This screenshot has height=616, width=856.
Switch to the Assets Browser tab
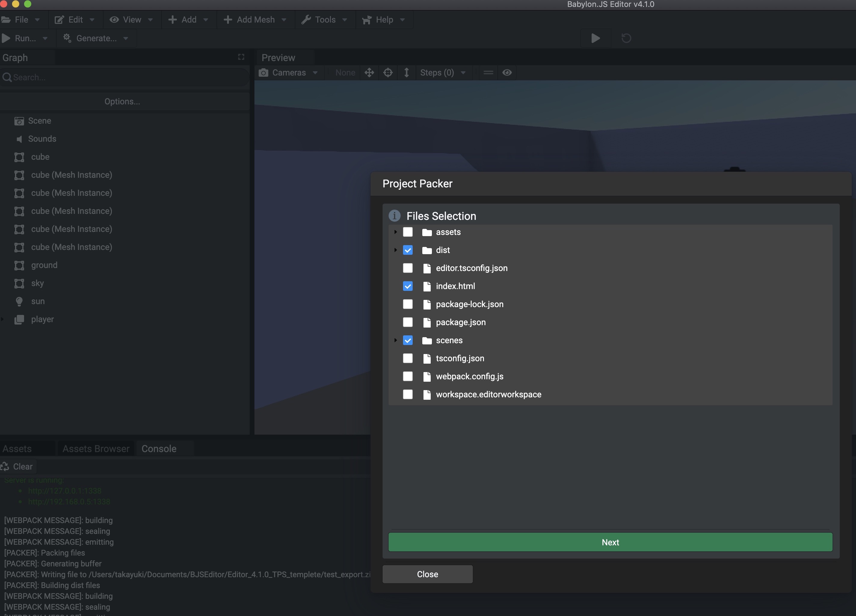[x=95, y=448]
